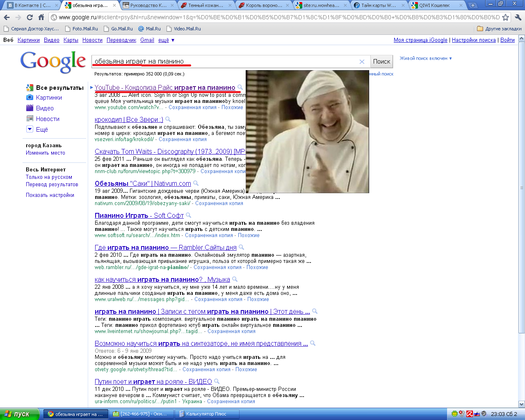Preview the как научиться играть result with magnifier
Screen dimensions: 525x420
(235, 279)
